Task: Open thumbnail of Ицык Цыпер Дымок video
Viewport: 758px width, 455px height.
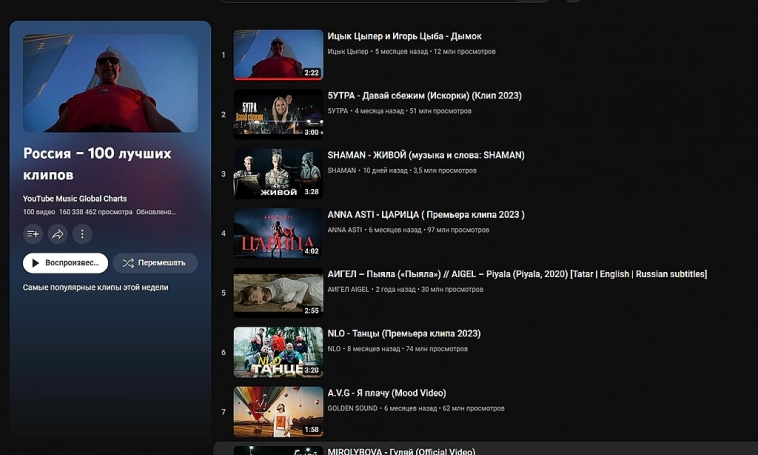Action: click(x=278, y=55)
